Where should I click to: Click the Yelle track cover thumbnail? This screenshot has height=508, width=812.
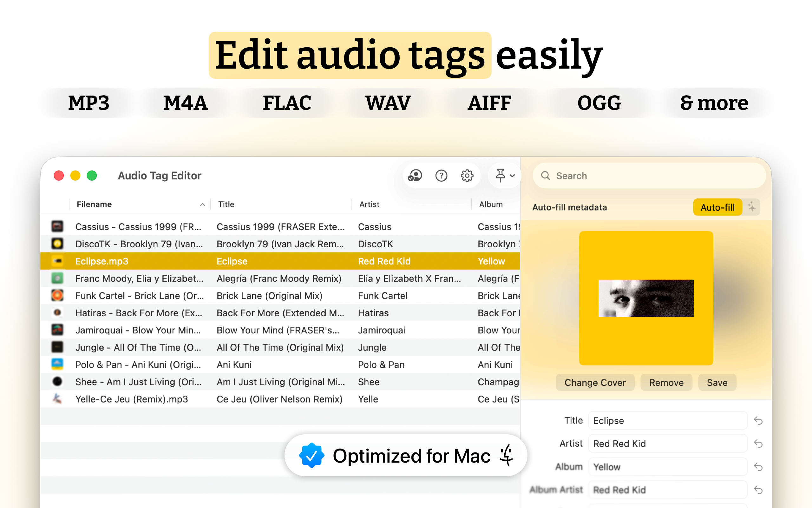(57, 399)
